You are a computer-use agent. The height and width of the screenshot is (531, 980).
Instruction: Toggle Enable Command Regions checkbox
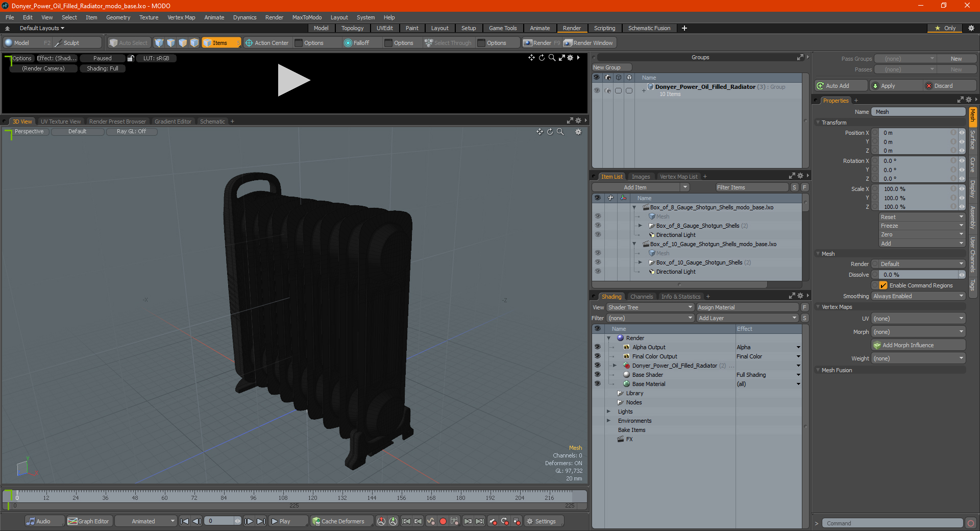[883, 285]
